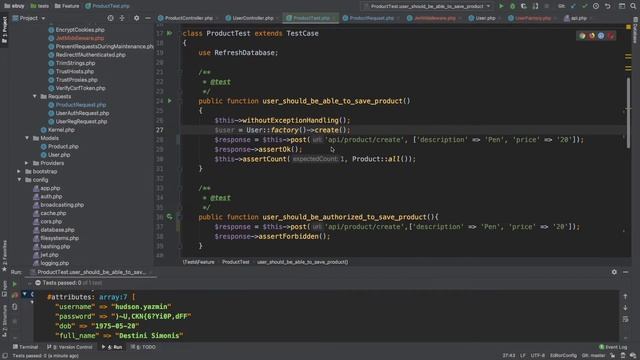Select database.php in the config folder
Viewport: 640px width, 360px height.
(x=57, y=230)
